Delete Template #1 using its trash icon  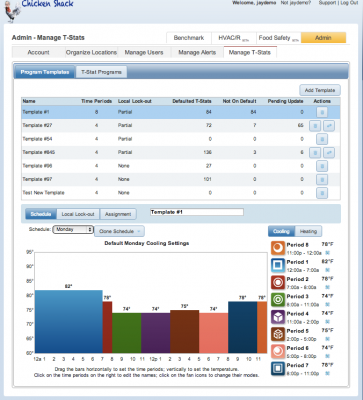tap(322, 112)
